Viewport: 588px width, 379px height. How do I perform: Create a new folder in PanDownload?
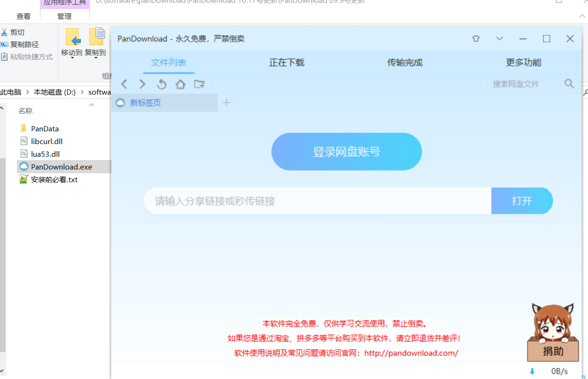tap(199, 84)
